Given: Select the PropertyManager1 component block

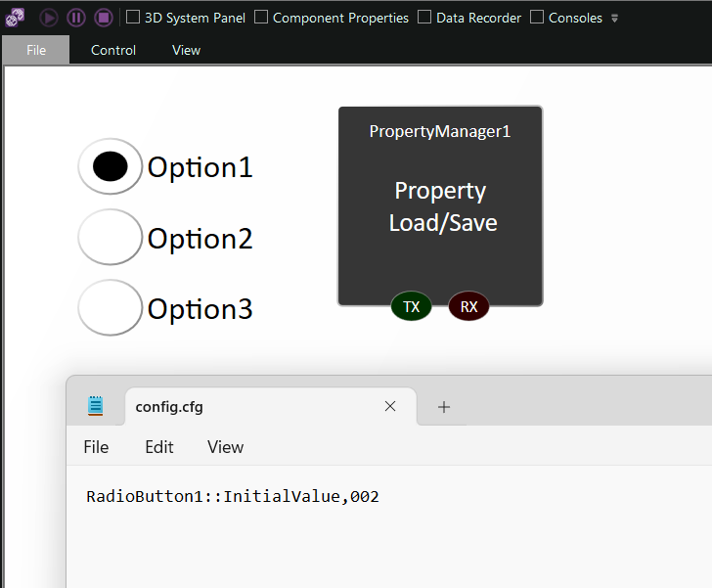Looking at the screenshot, I should pyautogui.click(x=440, y=205).
